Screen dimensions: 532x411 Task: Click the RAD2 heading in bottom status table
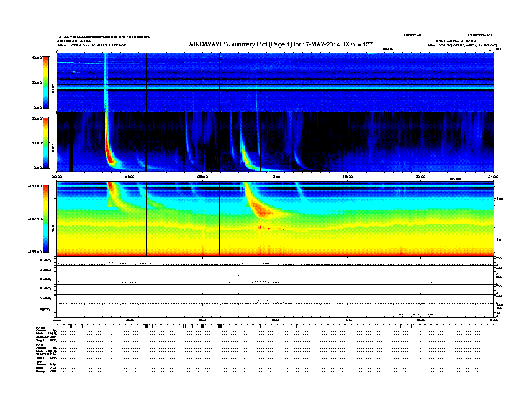tap(40, 328)
